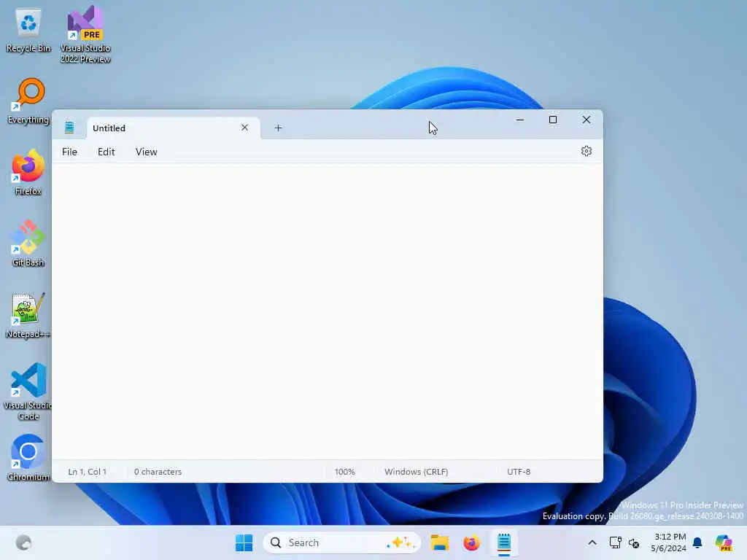Click into the empty text editing area
Image resolution: width=747 pixels, height=560 pixels.
pyautogui.click(x=327, y=311)
